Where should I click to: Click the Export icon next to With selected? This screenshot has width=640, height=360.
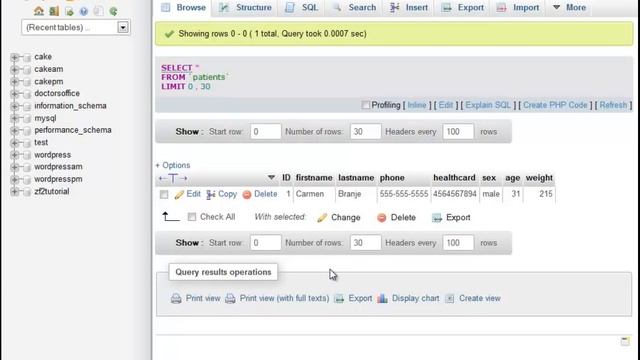point(437,218)
